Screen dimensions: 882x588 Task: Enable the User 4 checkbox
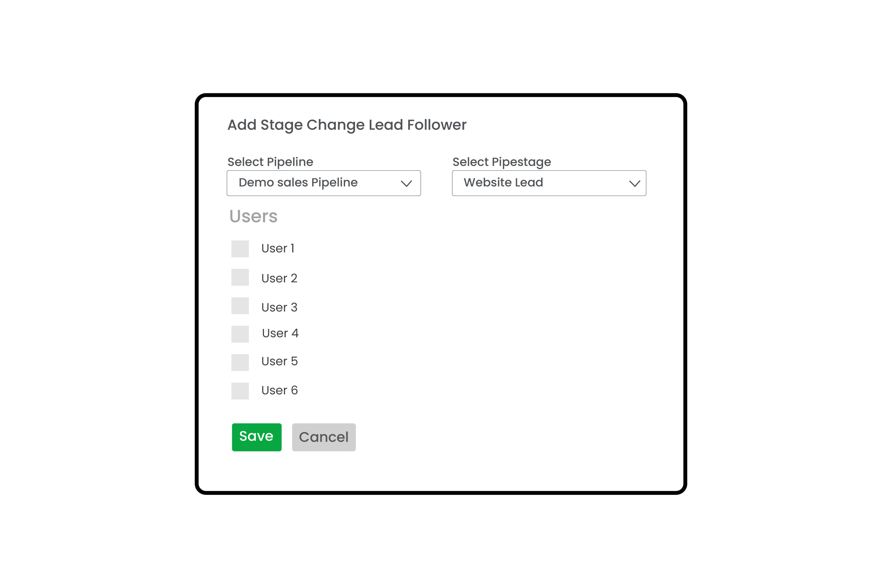[240, 334]
